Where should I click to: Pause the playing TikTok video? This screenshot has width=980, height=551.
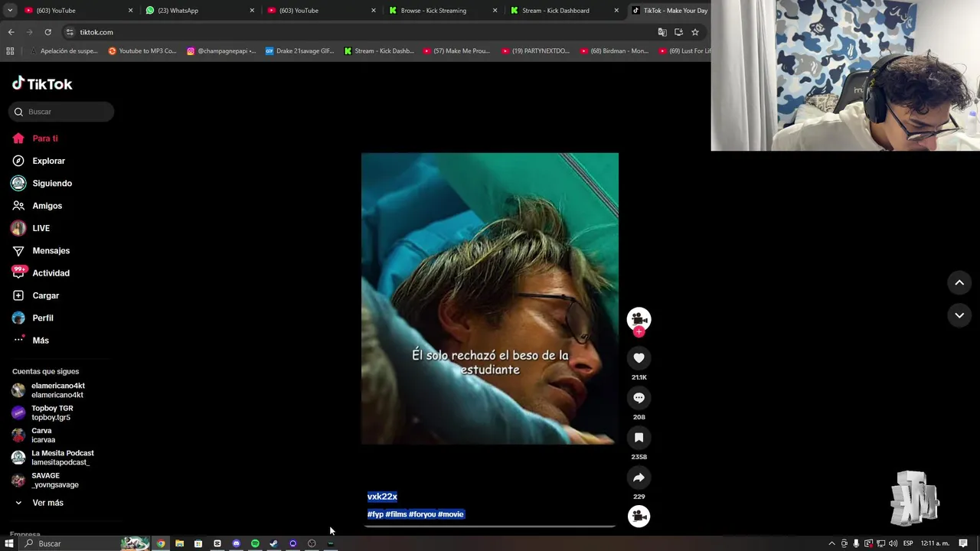[490, 298]
